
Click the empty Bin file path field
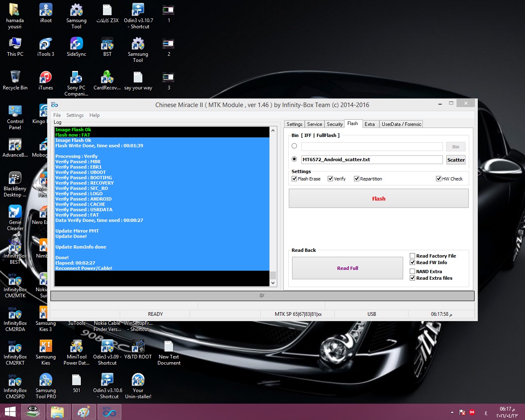[x=372, y=146]
